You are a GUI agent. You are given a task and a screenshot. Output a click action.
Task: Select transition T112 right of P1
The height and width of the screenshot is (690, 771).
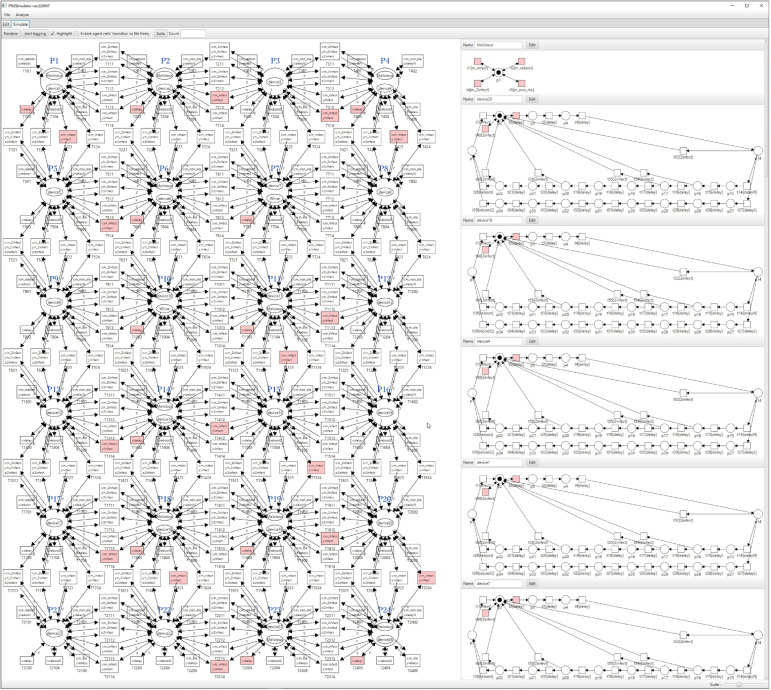[x=109, y=74]
